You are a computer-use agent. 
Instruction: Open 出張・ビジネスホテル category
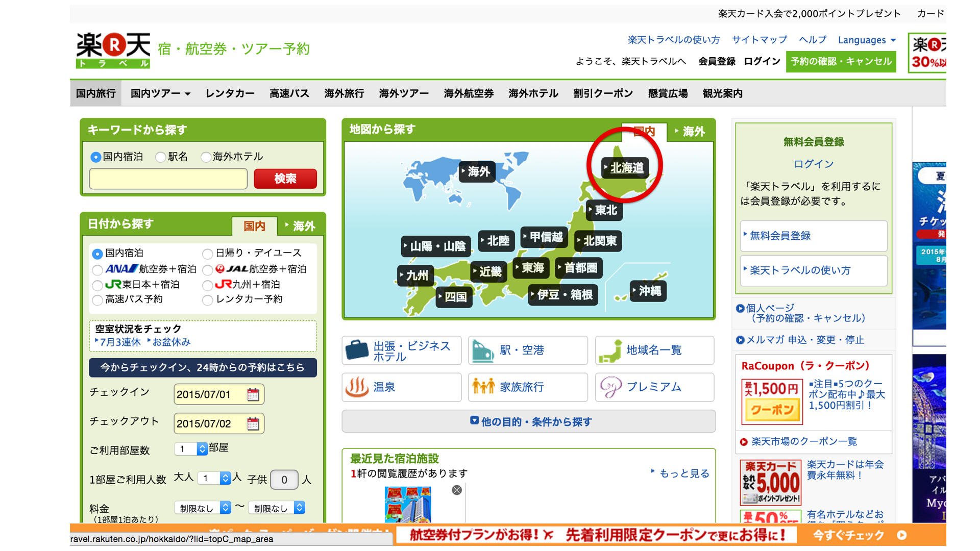pyautogui.click(x=402, y=350)
